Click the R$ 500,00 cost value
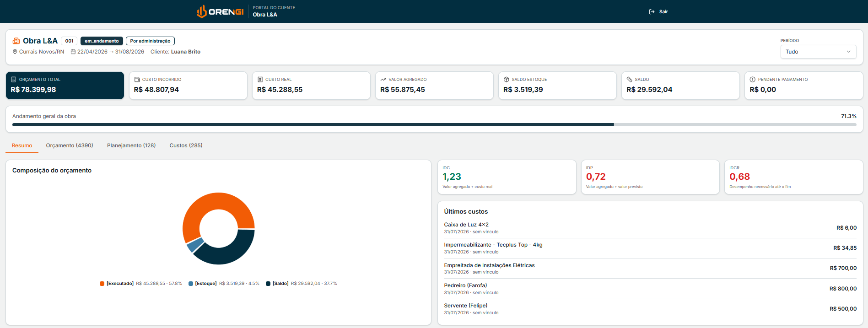Image resolution: width=868 pixels, height=328 pixels. point(843,309)
